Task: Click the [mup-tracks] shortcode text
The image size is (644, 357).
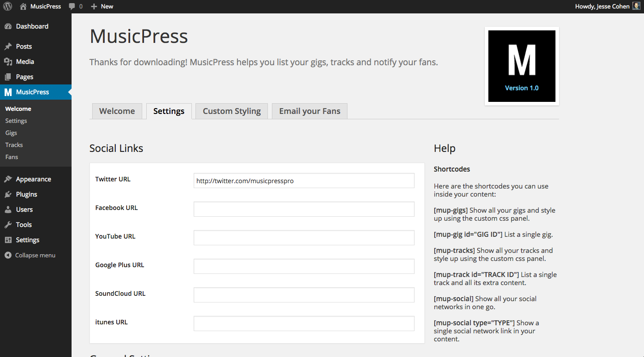Action: (x=454, y=251)
